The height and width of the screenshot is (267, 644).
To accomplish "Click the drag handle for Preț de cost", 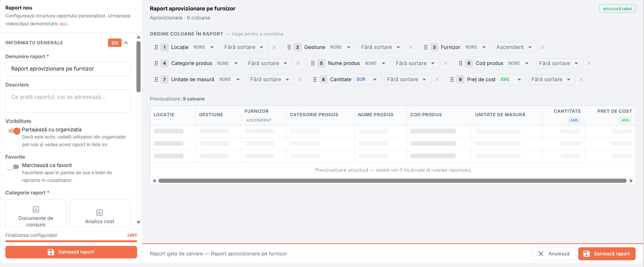I will (452, 79).
